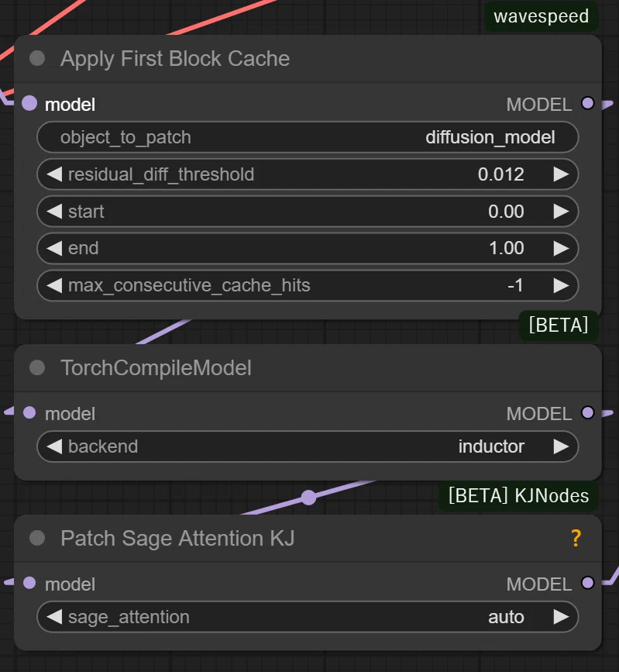The image size is (619, 672).
Task: Toggle collapse dot on Patch Sage Attention KJ
Action: [x=37, y=538]
